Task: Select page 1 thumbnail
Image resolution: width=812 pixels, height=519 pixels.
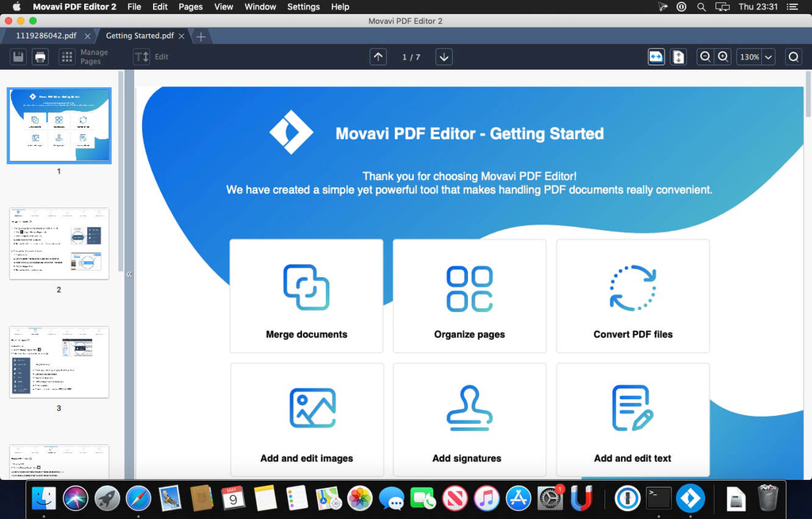Action: tap(59, 125)
